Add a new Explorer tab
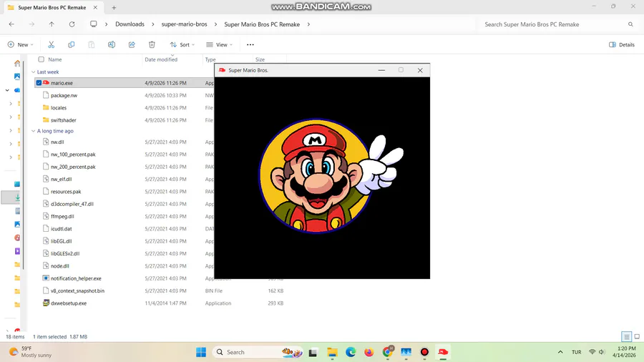The width and height of the screenshot is (644, 362). 114,7
